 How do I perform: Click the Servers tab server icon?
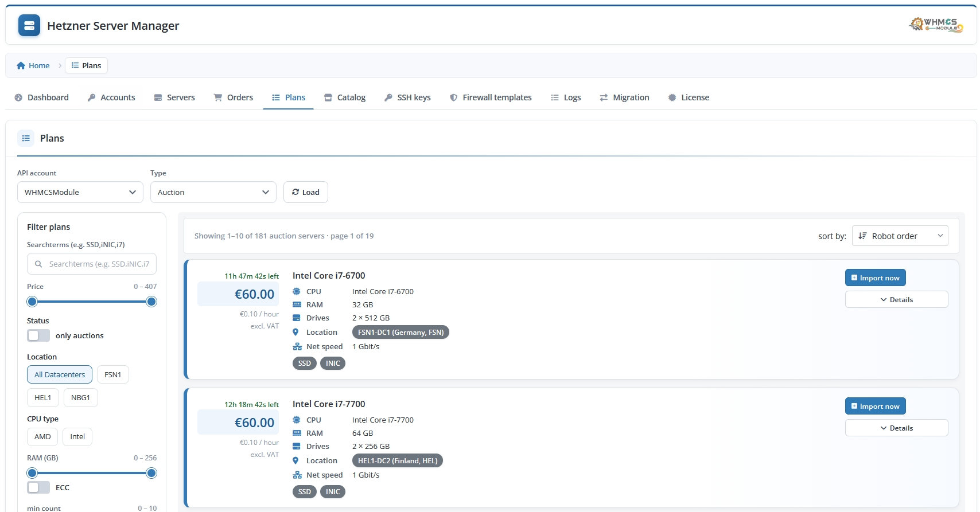point(158,97)
